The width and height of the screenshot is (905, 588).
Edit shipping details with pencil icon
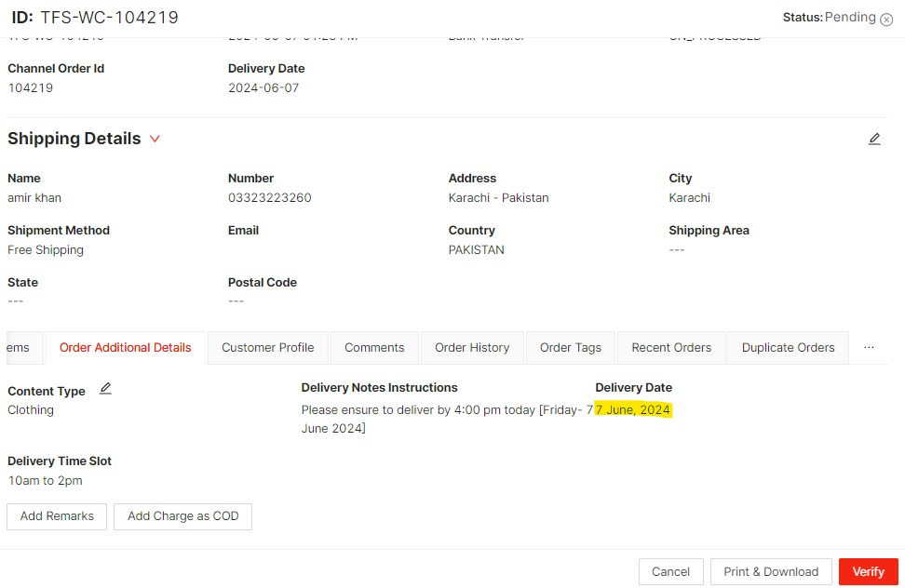tap(874, 139)
